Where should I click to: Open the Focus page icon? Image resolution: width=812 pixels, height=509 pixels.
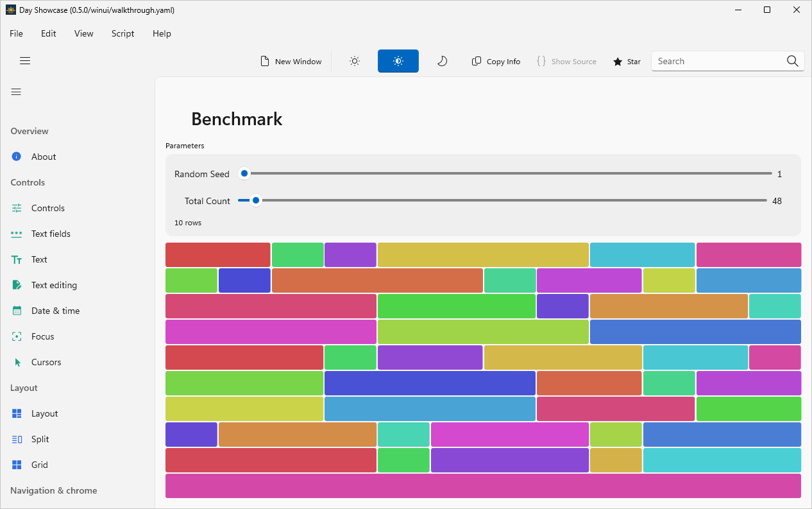17,336
